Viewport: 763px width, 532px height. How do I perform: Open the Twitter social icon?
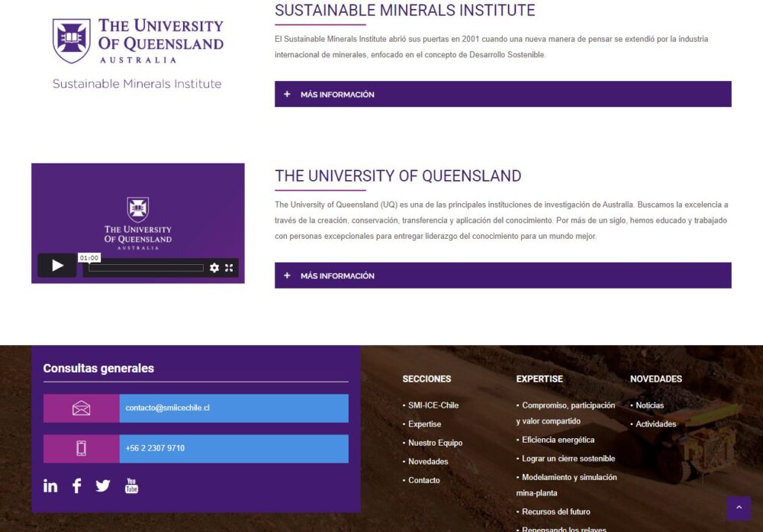pos(103,486)
